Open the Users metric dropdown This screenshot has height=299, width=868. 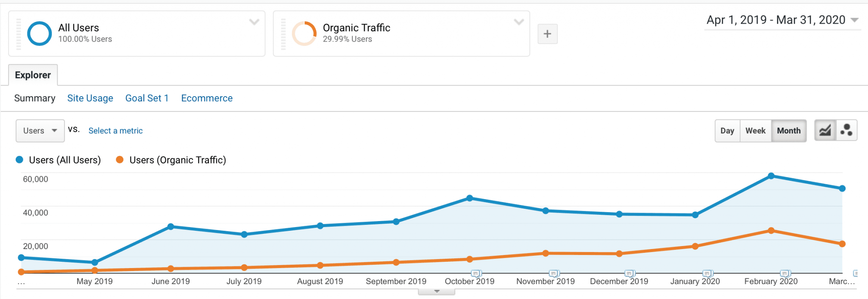point(40,131)
